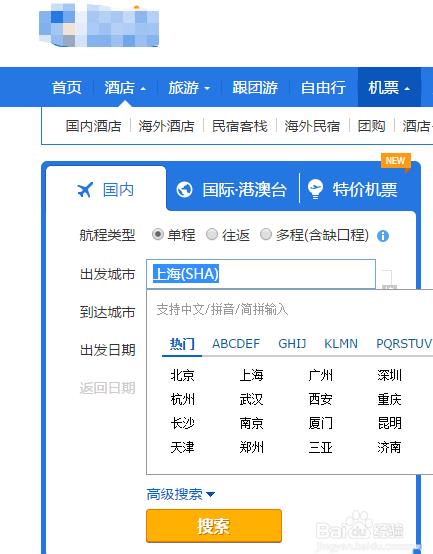Switch to the KLMN city tab
The width and height of the screenshot is (433, 554).
[x=341, y=343]
